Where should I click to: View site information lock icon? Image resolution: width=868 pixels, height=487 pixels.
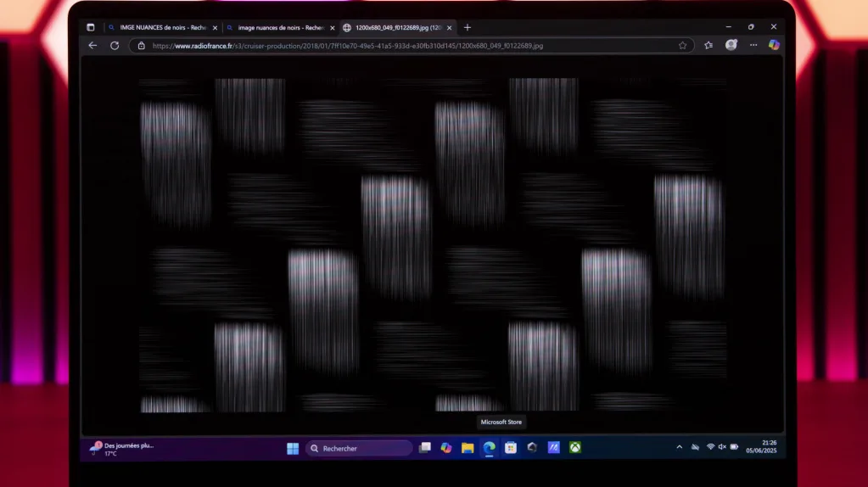[x=142, y=46]
